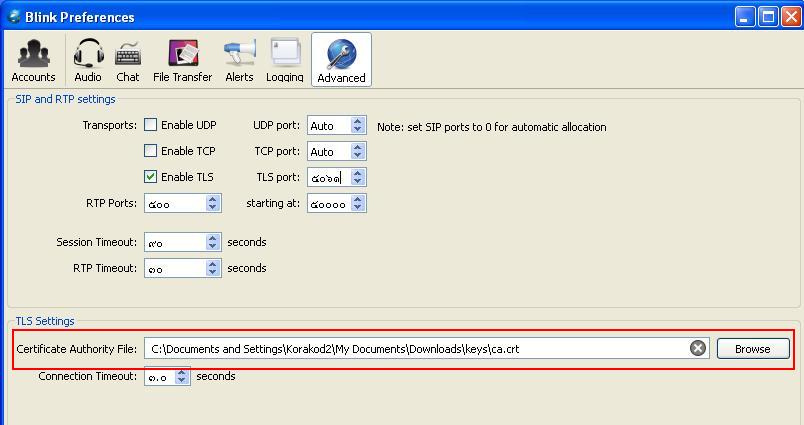Click the Session Timeout spinner arrows
Viewport: 804px width, 425px height.
pos(213,242)
